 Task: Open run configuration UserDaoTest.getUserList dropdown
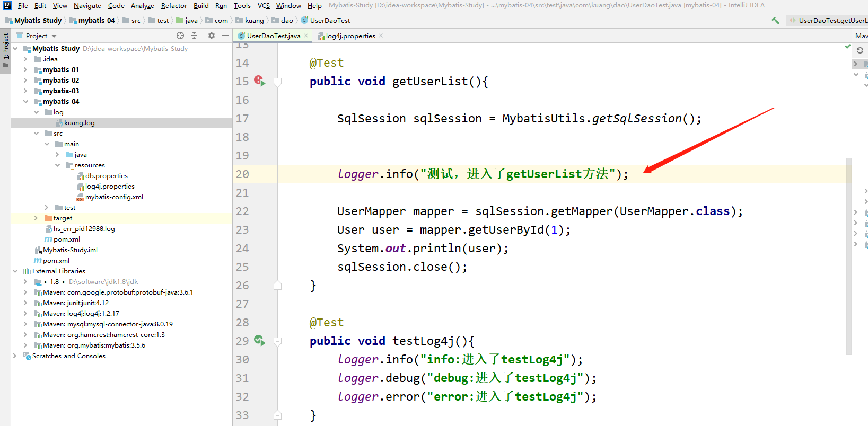827,20
